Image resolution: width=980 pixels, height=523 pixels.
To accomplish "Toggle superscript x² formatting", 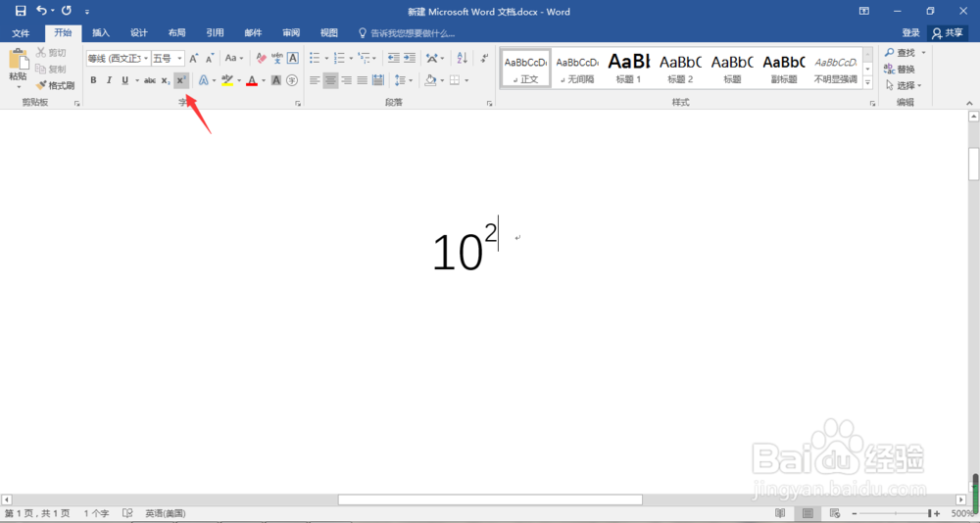I will click(x=180, y=80).
